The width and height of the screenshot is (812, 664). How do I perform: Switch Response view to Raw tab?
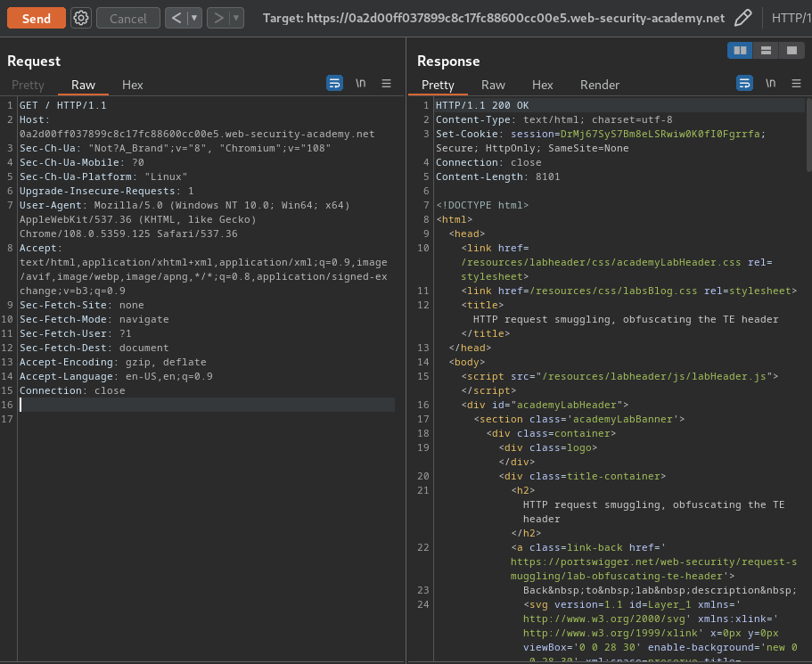coord(493,85)
